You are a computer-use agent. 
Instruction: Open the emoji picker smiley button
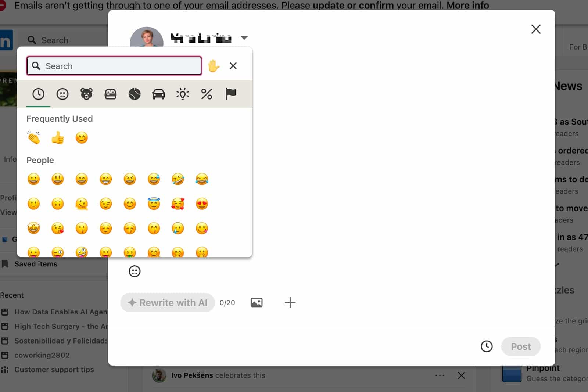[135, 271]
